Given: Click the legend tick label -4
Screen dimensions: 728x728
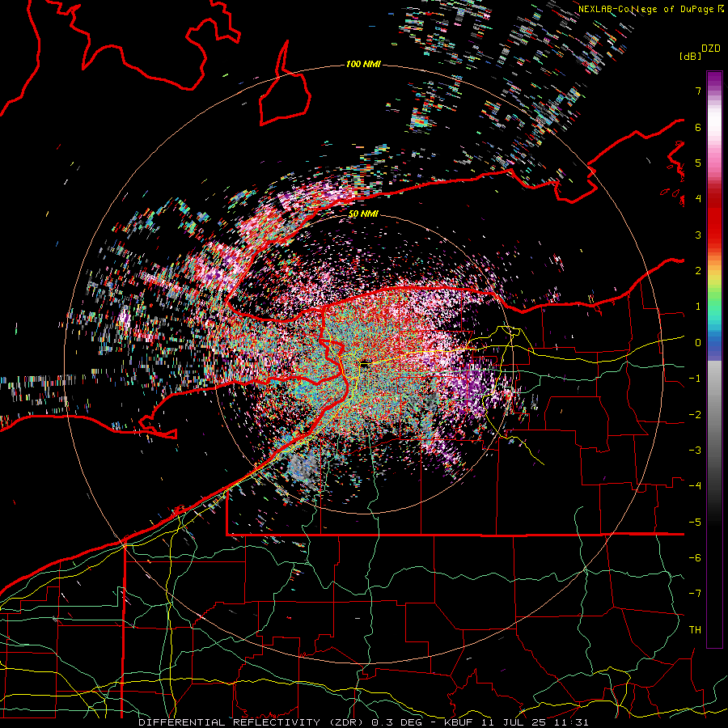Looking at the screenshot, I should [x=695, y=486].
